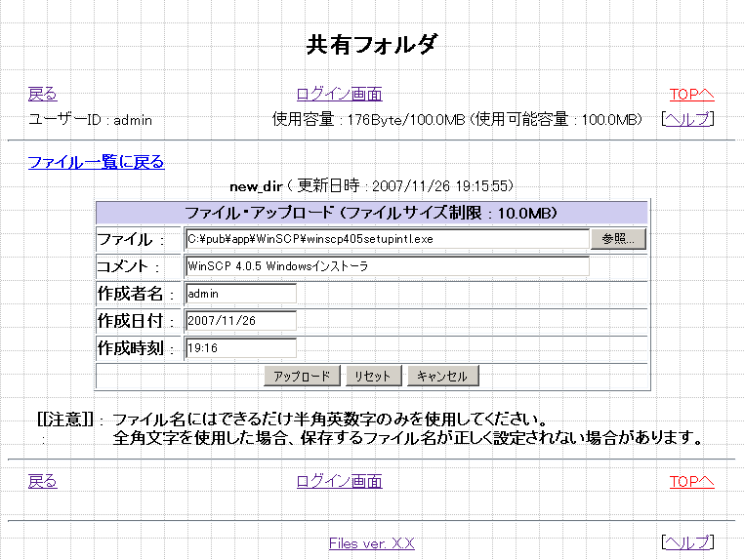Go to the top TOPへ link
The image size is (744, 560).
(691, 95)
